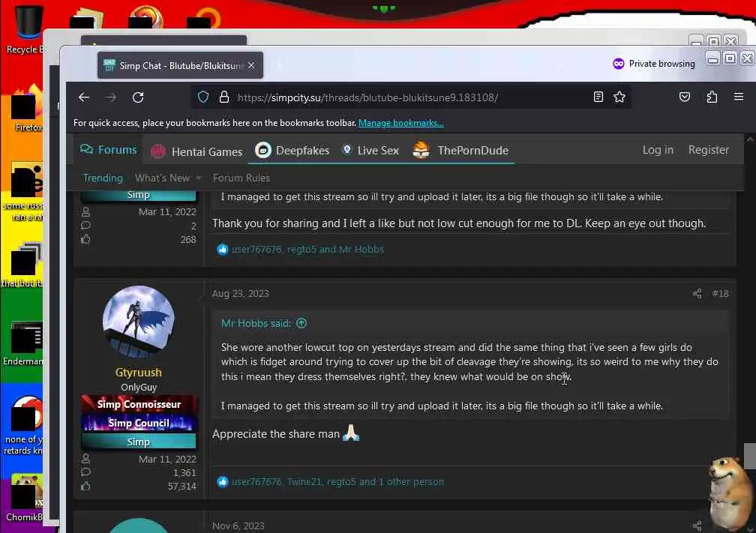Reload the page with the refresh icon
This screenshot has height=533, width=756.
(138, 97)
